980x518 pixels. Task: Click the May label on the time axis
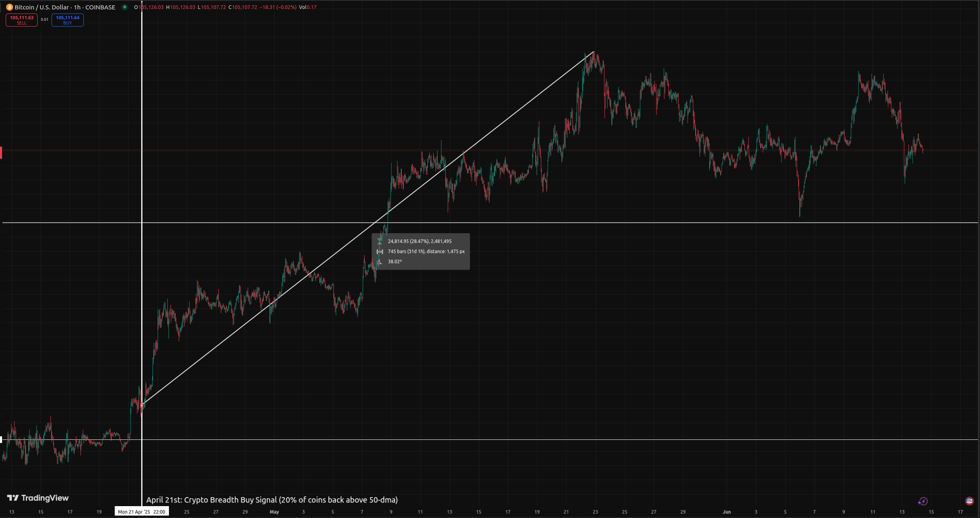pos(274,512)
